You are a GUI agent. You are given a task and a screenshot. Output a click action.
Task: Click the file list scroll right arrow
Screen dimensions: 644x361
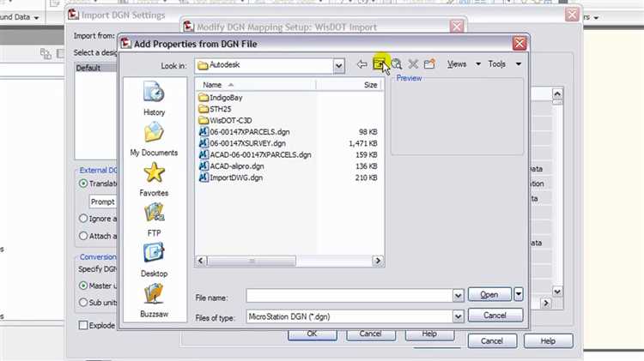(x=378, y=261)
